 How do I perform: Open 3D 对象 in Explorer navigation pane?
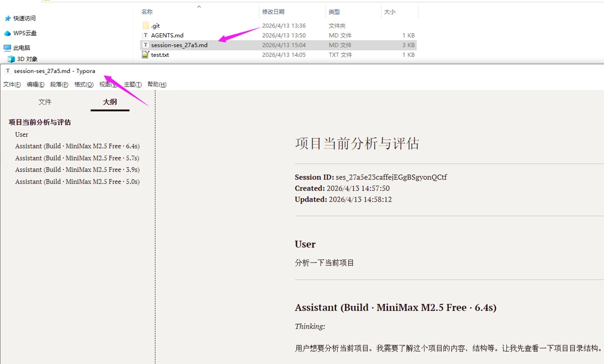coord(28,59)
